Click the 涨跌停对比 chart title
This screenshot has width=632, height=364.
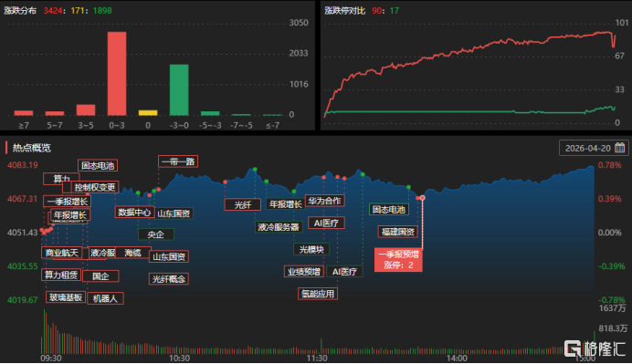(x=344, y=10)
